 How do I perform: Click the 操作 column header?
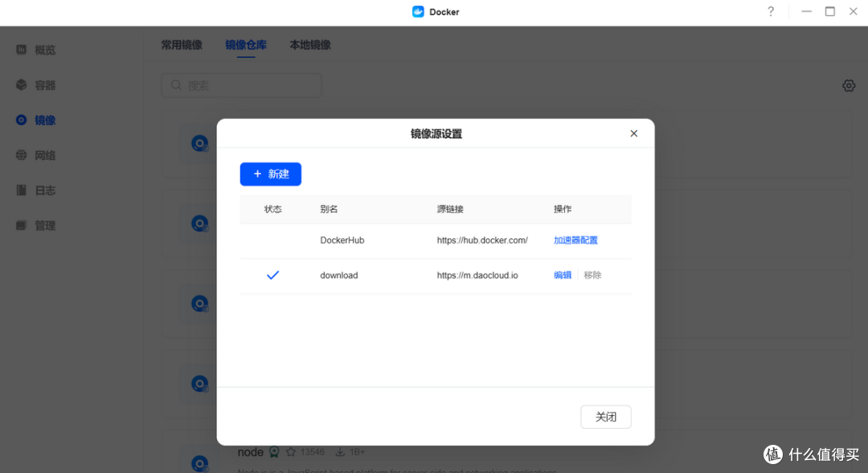coord(563,209)
